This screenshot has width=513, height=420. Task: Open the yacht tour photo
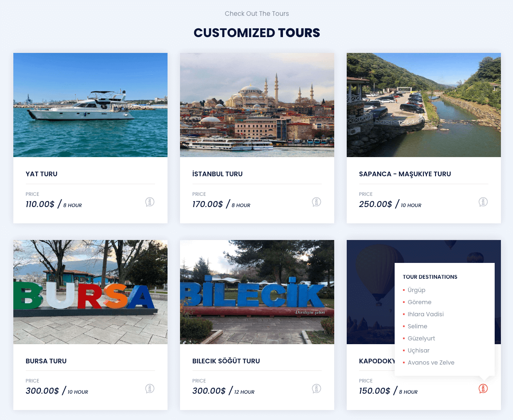(90, 105)
